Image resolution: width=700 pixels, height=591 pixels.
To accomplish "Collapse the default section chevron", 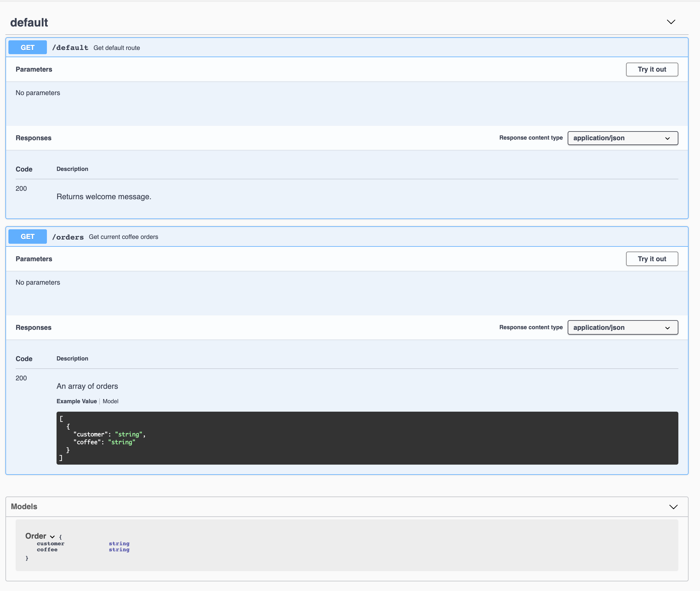I will [671, 22].
